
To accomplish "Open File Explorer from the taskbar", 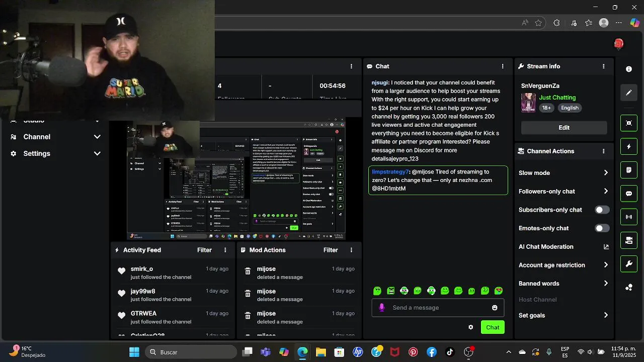I will click(321, 352).
